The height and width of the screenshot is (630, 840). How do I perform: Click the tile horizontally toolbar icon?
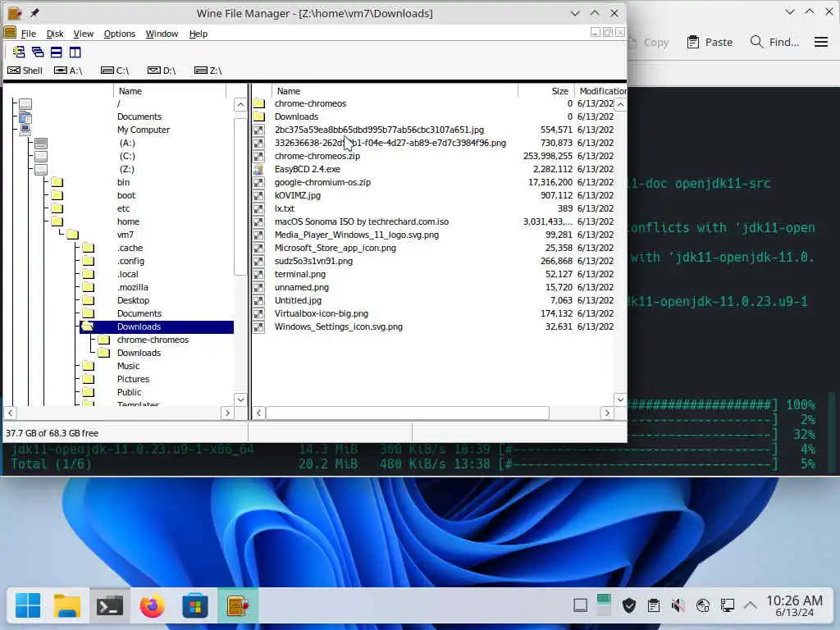tap(57, 52)
